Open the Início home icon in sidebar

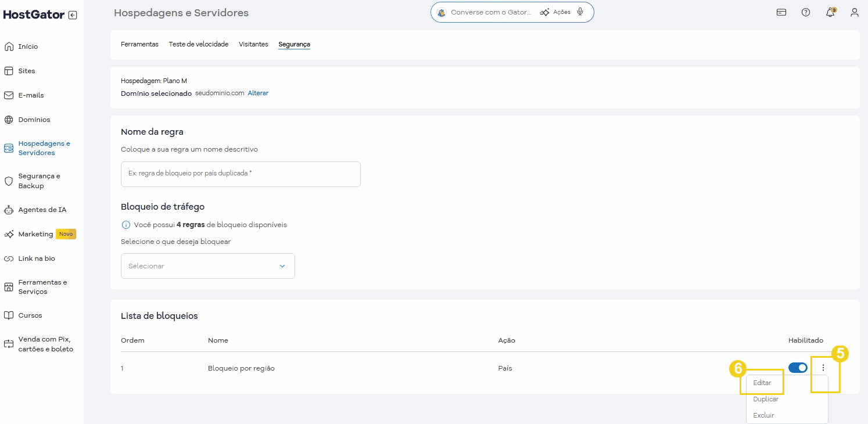pyautogui.click(x=8, y=46)
